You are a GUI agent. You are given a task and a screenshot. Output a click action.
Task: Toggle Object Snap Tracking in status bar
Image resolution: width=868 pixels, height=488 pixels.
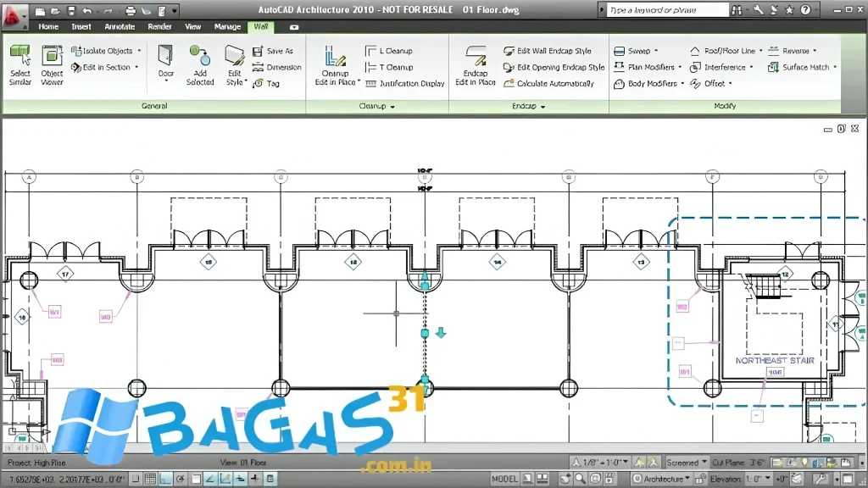[x=210, y=480]
